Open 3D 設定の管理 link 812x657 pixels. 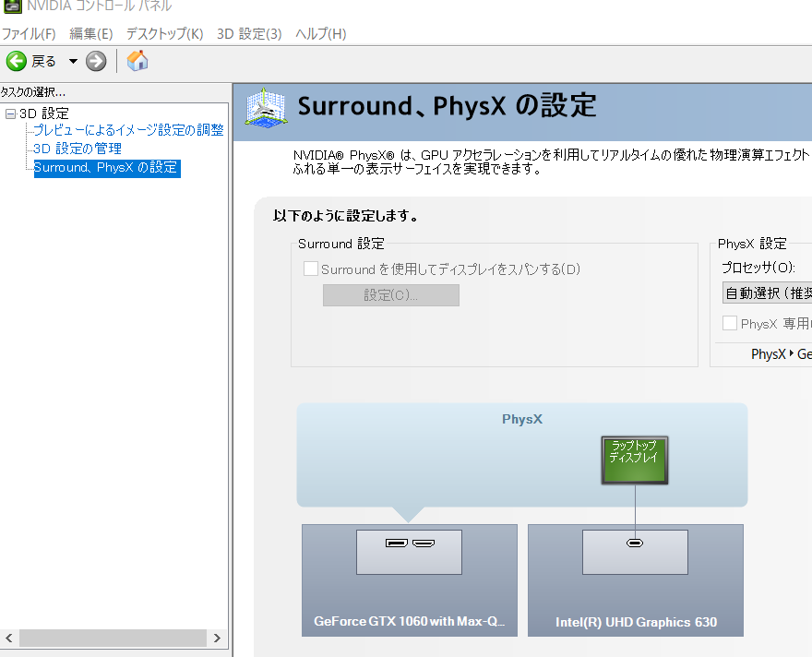[78, 149]
